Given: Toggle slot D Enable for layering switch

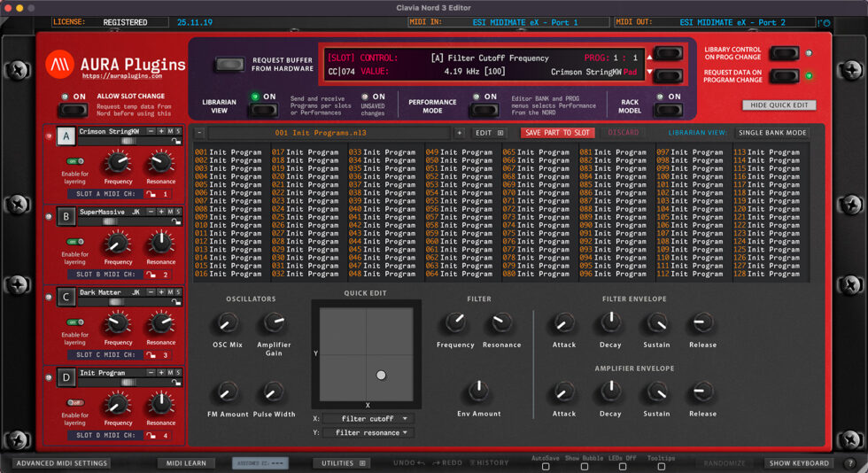Looking at the screenshot, I should pyautogui.click(x=75, y=403).
